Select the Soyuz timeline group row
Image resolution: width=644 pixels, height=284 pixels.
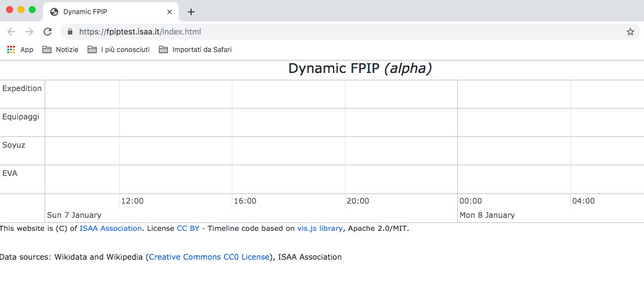[14, 145]
